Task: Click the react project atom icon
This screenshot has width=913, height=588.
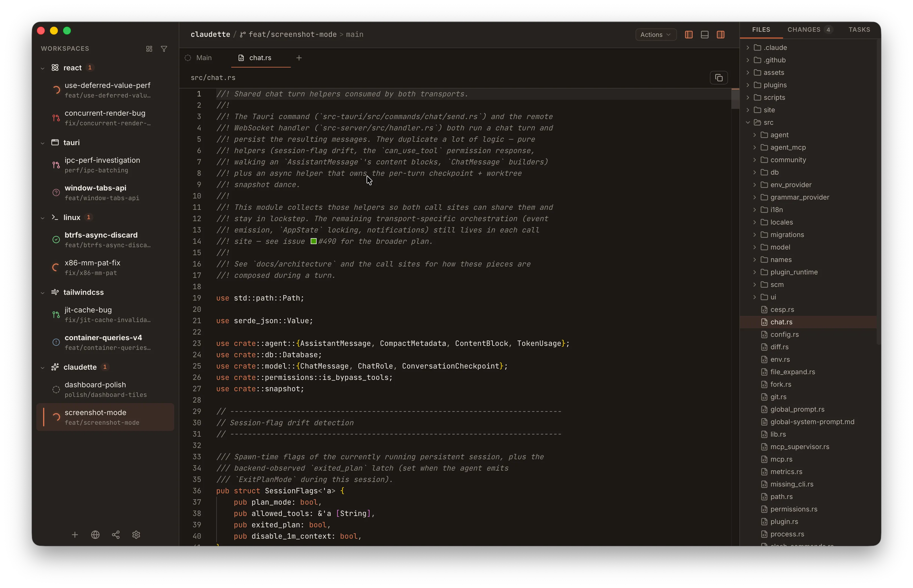Action: pos(55,67)
